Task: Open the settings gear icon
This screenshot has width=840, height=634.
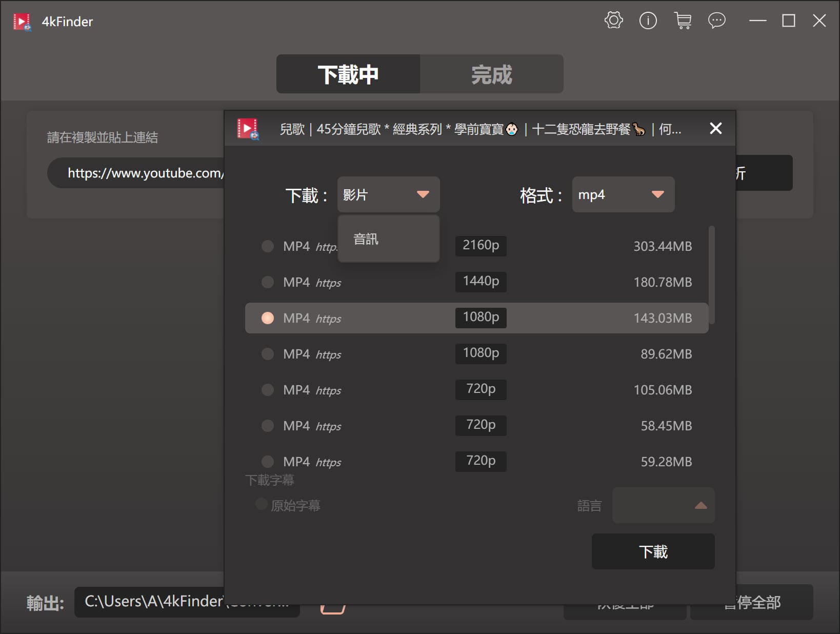Action: 613,21
